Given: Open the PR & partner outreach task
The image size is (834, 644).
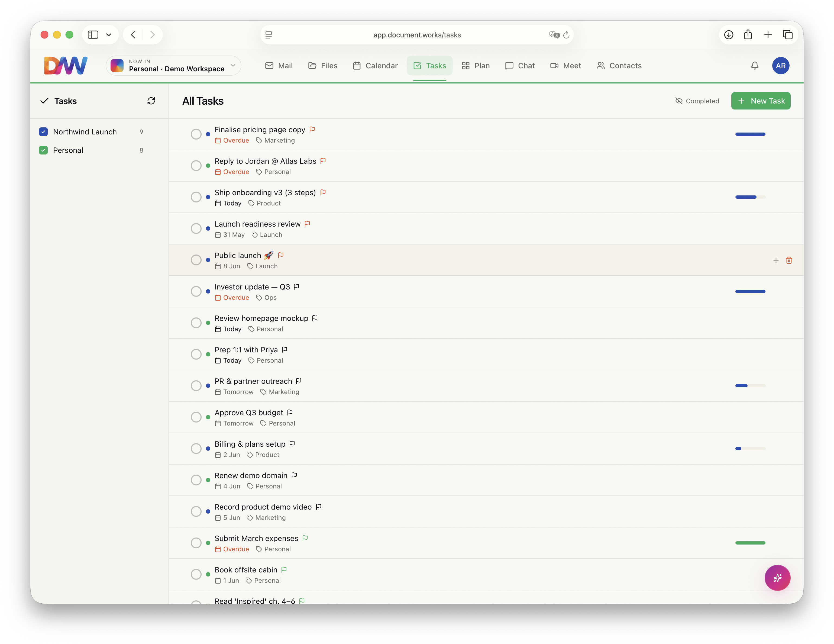Looking at the screenshot, I should 486,386.
